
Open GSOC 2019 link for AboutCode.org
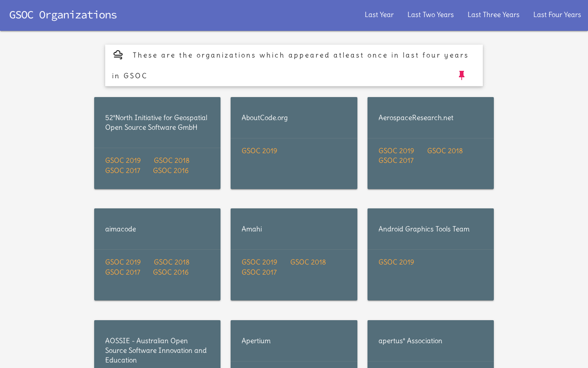259,151
